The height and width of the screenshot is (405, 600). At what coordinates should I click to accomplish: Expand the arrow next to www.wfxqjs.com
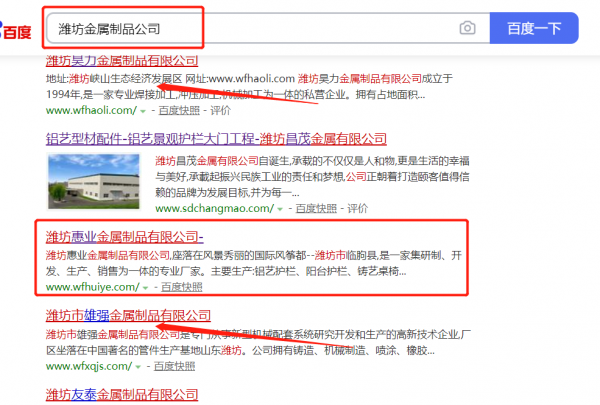137,366
